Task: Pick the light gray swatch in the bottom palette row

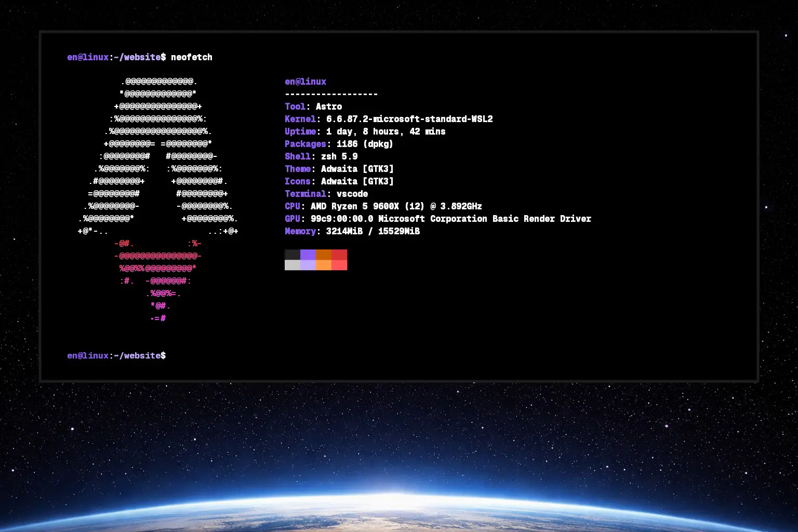Action: tap(292, 265)
